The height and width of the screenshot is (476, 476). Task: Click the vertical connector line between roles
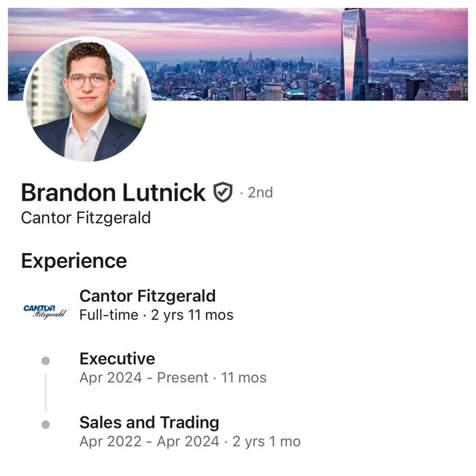pos(46,392)
